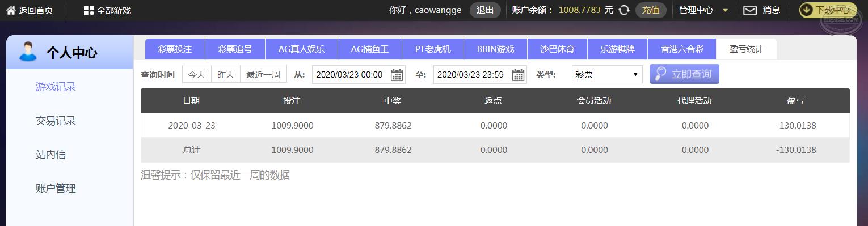
Task: Open 交易记录 in the sidebar
Action: [x=56, y=121]
